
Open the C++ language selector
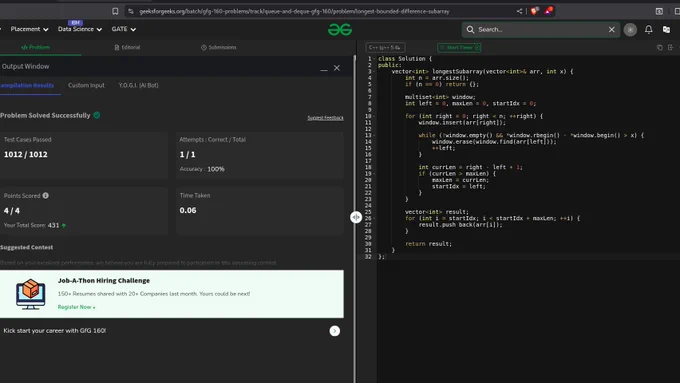[x=385, y=47]
